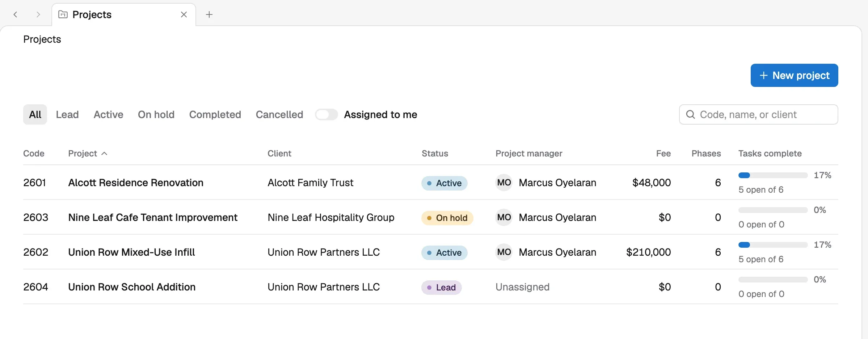
Task: Focus the Code, name, or client search field
Action: (x=758, y=114)
